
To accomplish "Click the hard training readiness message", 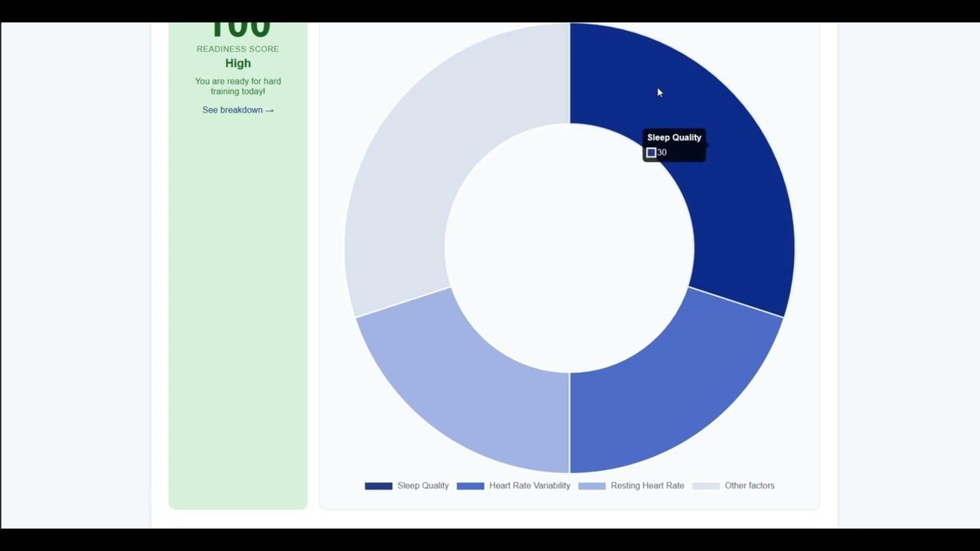I will point(237,86).
